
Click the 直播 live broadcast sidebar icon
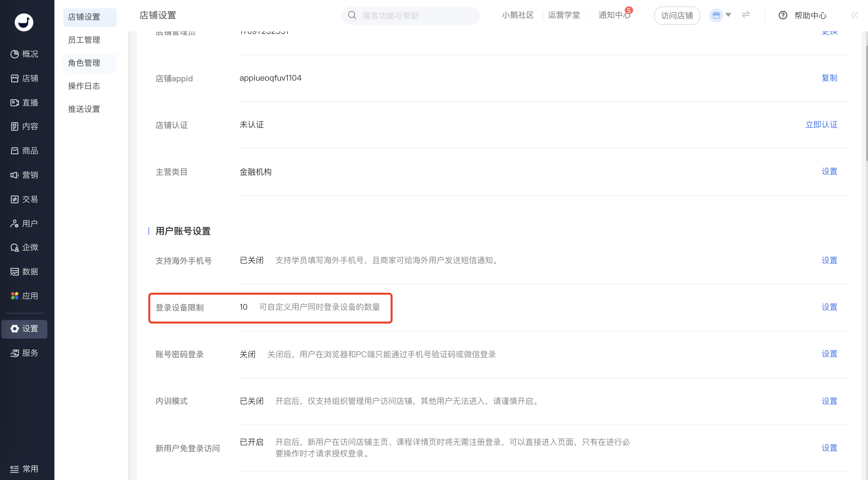pyautogui.click(x=14, y=102)
